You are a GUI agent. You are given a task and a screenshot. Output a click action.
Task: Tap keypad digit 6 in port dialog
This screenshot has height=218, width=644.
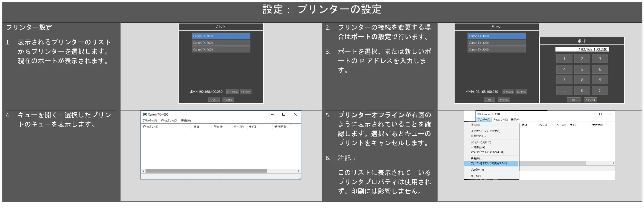pyautogui.click(x=600, y=69)
